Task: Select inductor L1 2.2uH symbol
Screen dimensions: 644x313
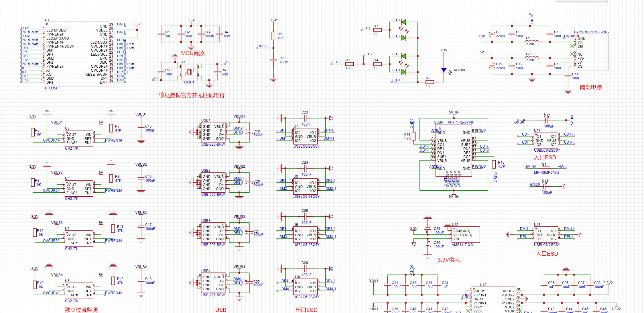Action: 532,41
